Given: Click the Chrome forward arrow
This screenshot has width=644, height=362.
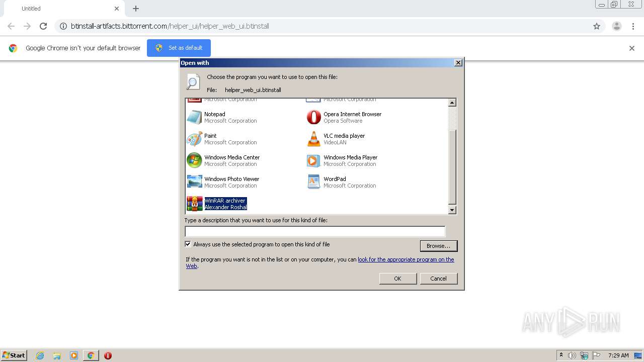Looking at the screenshot, I should pos(27,26).
